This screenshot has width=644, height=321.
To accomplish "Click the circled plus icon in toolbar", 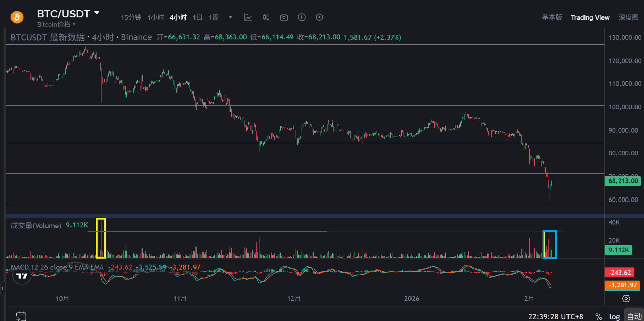I will click(302, 17).
